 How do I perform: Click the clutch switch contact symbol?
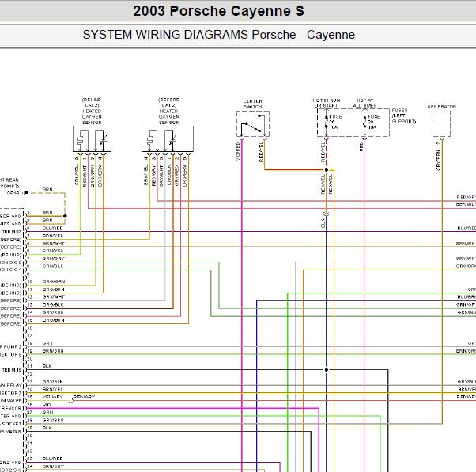click(x=252, y=124)
